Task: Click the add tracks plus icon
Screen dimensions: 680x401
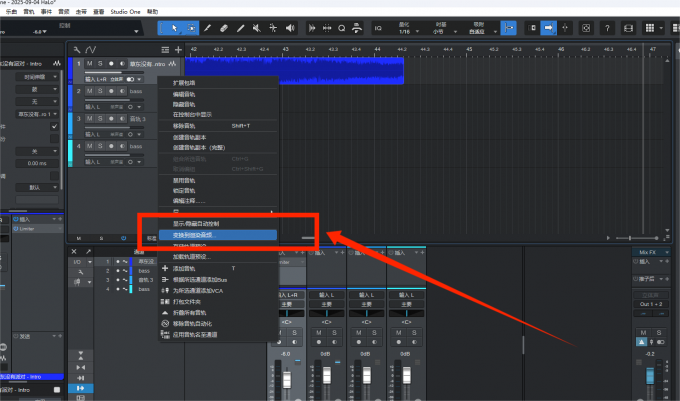Action: 179,49
